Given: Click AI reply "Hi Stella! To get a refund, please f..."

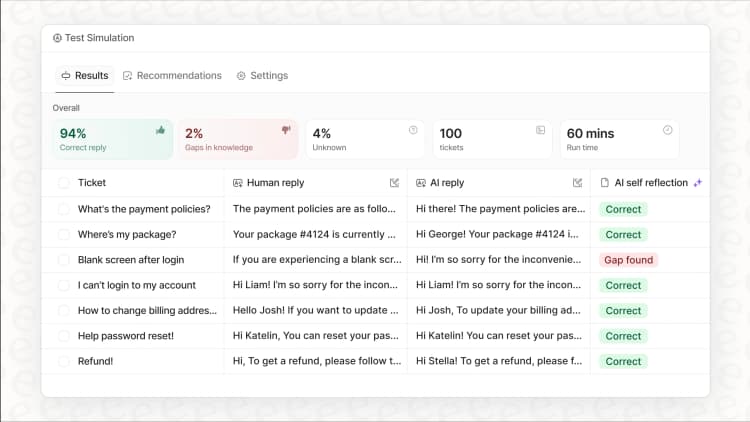Looking at the screenshot, I should 499,361.
